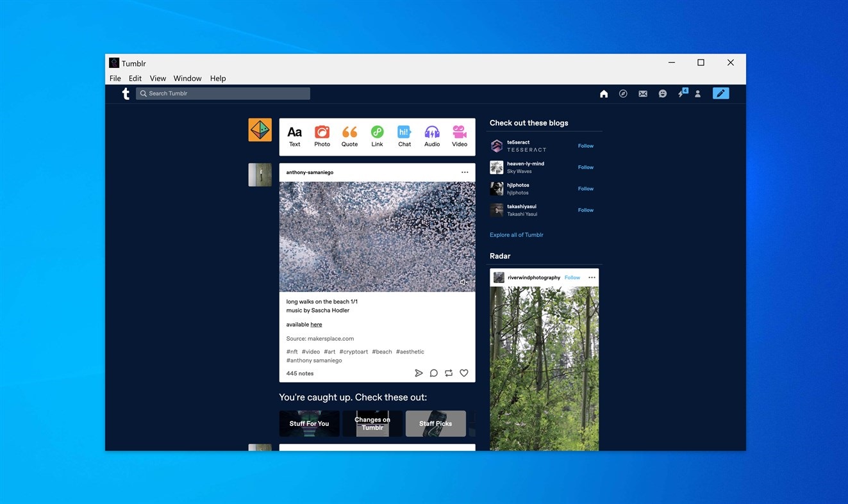848x504 pixels.
Task: Click your orange blog avatar
Action: click(x=260, y=130)
